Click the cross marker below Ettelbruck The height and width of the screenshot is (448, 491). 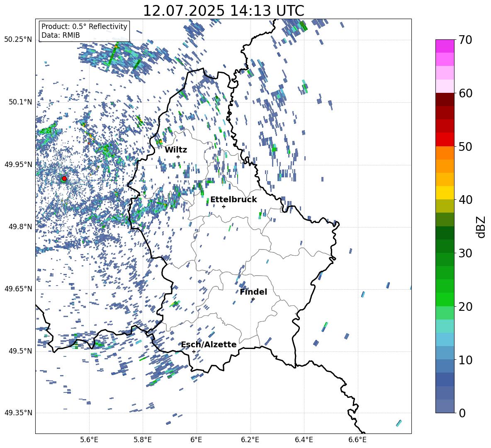coord(224,206)
